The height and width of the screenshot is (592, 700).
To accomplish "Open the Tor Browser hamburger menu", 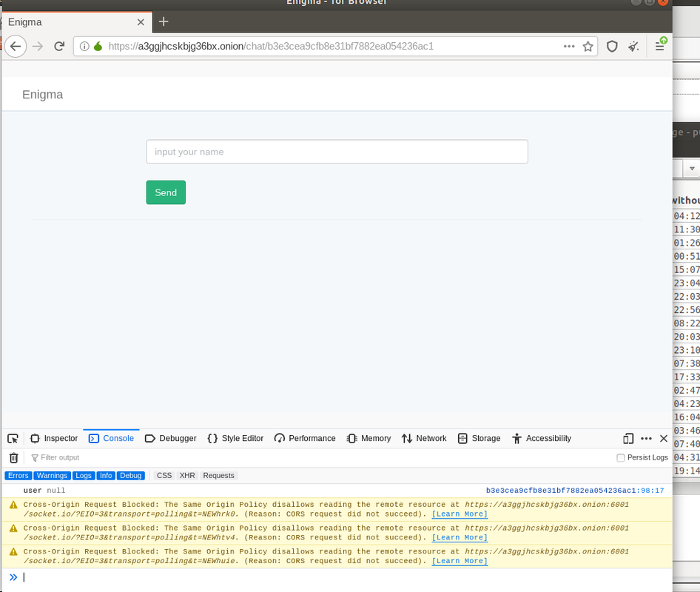I will tap(660, 45).
